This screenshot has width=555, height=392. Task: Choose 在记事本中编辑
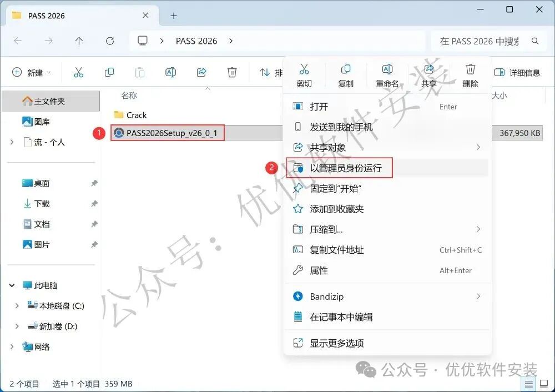(x=387, y=317)
